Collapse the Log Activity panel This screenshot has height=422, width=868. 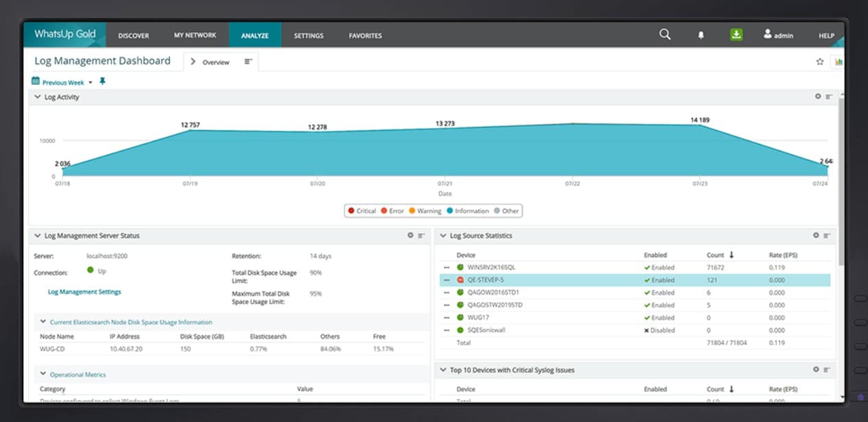38,97
